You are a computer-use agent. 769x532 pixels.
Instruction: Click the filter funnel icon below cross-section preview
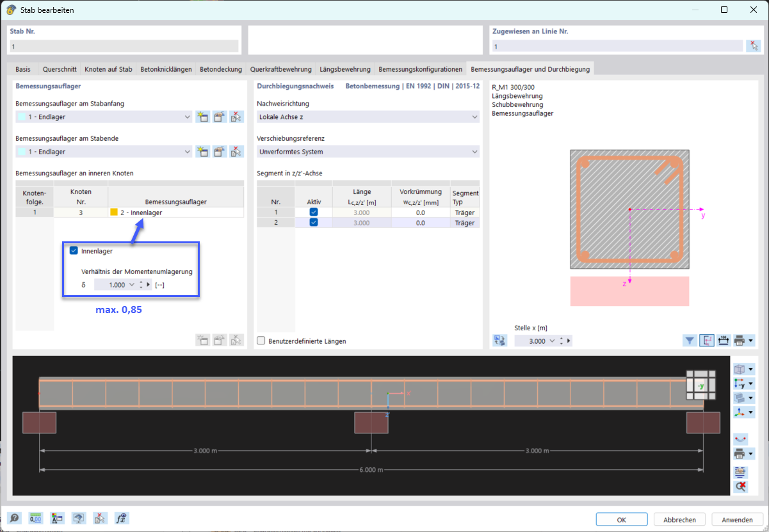point(690,341)
